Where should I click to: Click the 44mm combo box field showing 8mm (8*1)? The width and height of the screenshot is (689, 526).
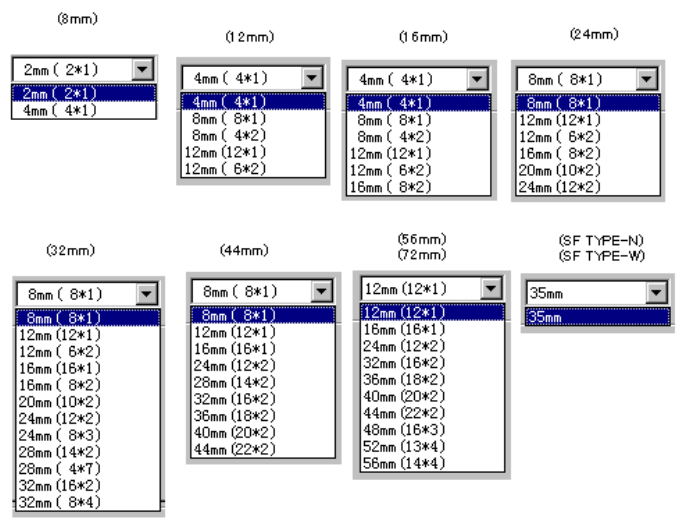(251, 291)
